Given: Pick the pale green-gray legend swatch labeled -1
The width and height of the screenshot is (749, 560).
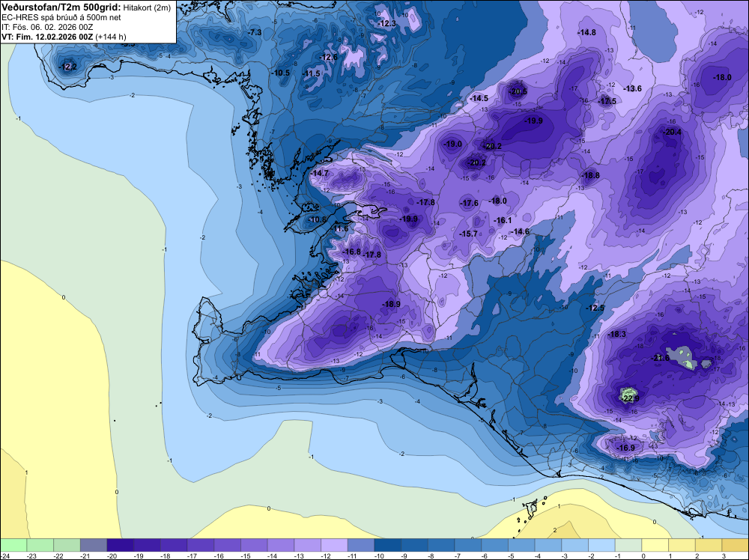Looking at the screenshot, I should point(628,545).
